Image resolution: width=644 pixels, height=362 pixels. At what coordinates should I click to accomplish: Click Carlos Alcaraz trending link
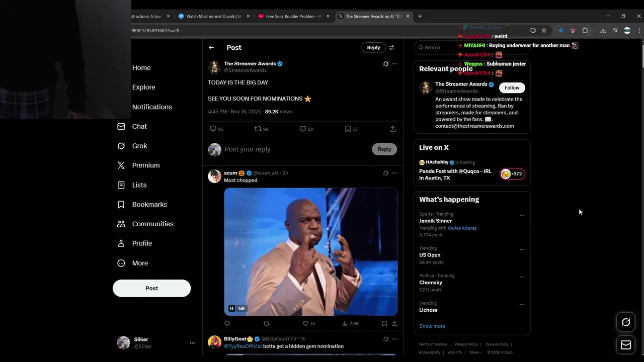462,228
